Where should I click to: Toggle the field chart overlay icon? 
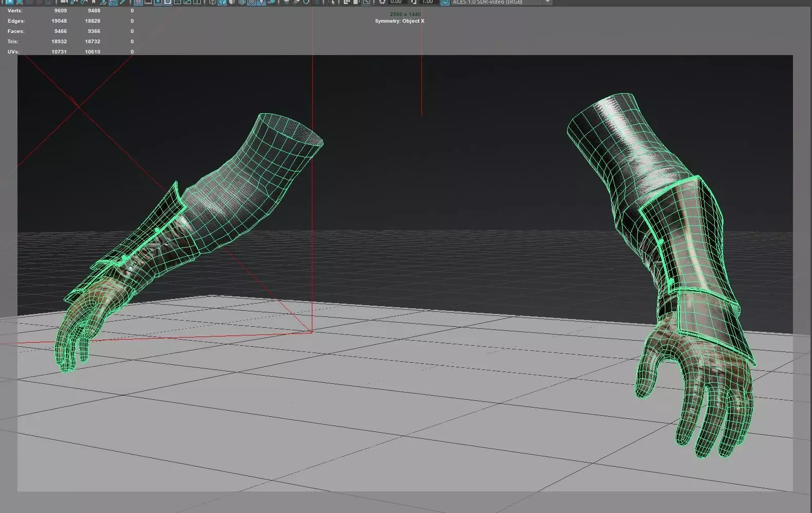pyautogui.click(x=177, y=2)
